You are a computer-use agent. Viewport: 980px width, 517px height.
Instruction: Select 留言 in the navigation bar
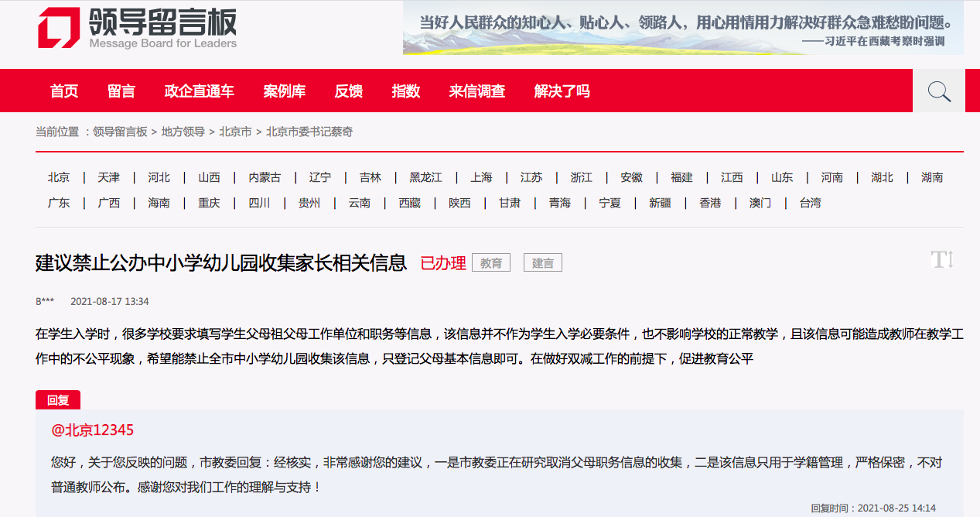coord(121,91)
